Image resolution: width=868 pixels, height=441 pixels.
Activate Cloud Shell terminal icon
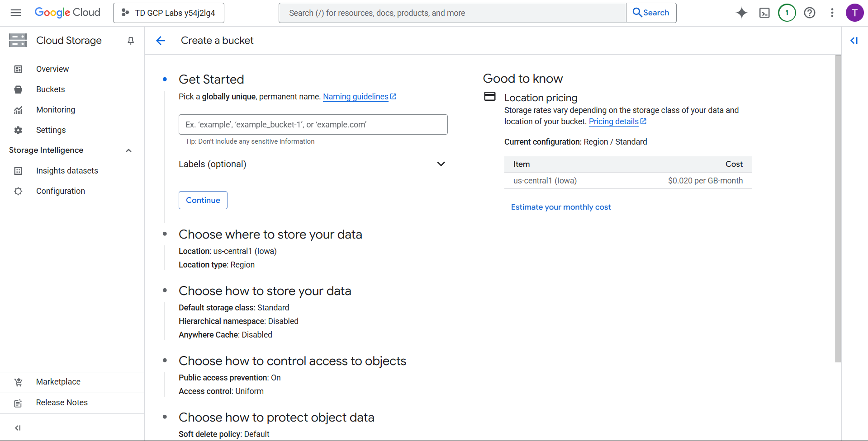[764, 13]
